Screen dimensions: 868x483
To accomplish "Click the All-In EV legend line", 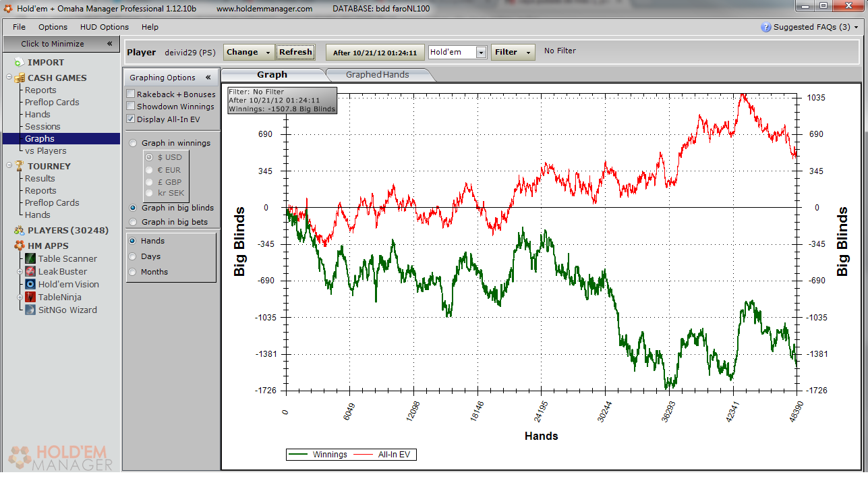I will pos(364,455).
